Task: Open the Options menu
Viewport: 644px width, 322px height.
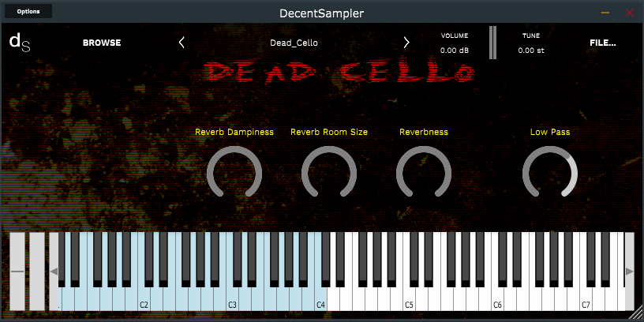Action: [x=28, y=12]
